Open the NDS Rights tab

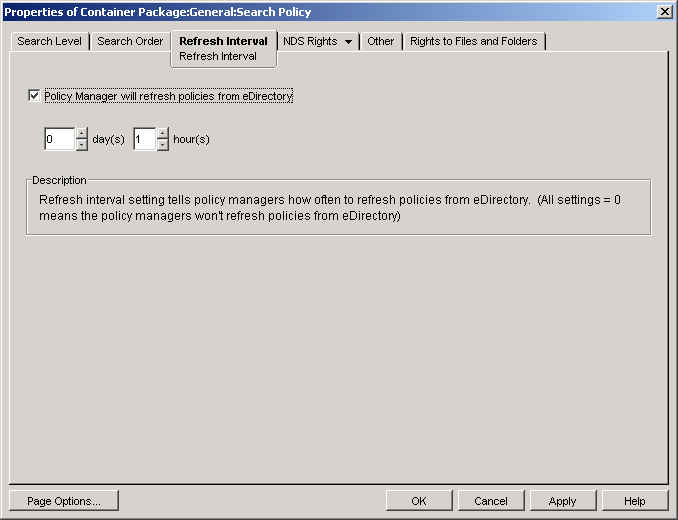pos(310,41)
